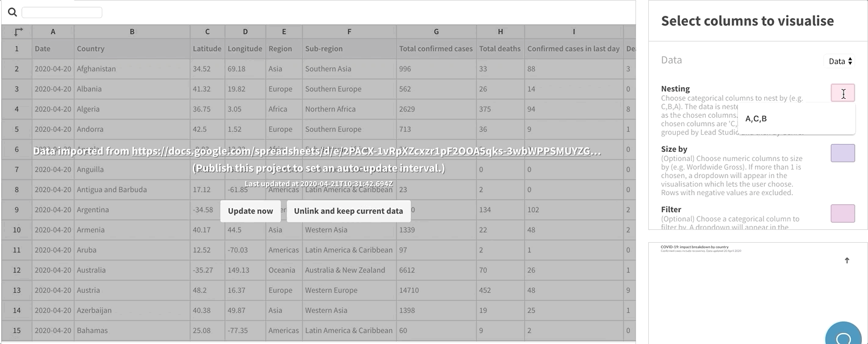The image size is (868, 344).
Task: Click the Confirmed cases in last day header
Action: (574, 49)
